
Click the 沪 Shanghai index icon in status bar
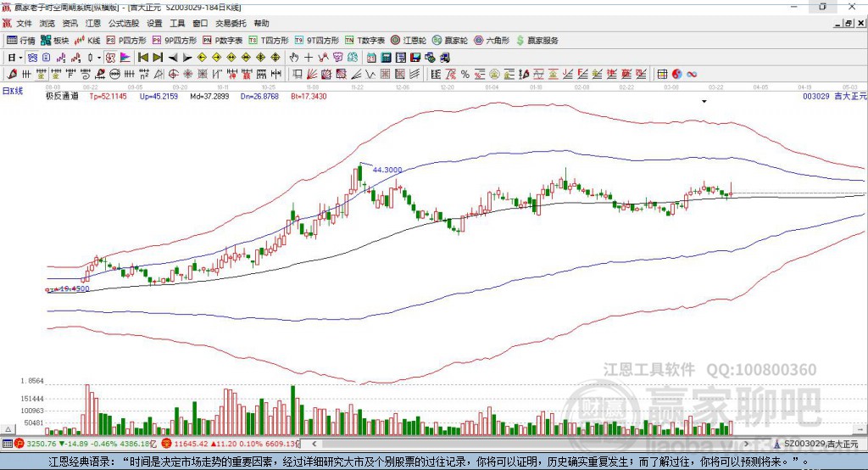pos(19,444)
